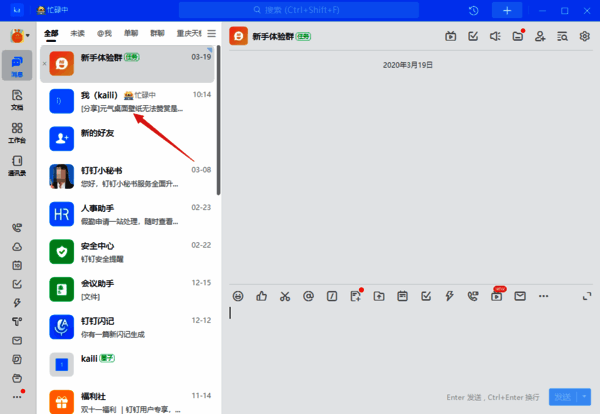Open group announcement speaker icon
Image resolution: width=600 pixels, height=414 pixels.
[x=495, y=36]
